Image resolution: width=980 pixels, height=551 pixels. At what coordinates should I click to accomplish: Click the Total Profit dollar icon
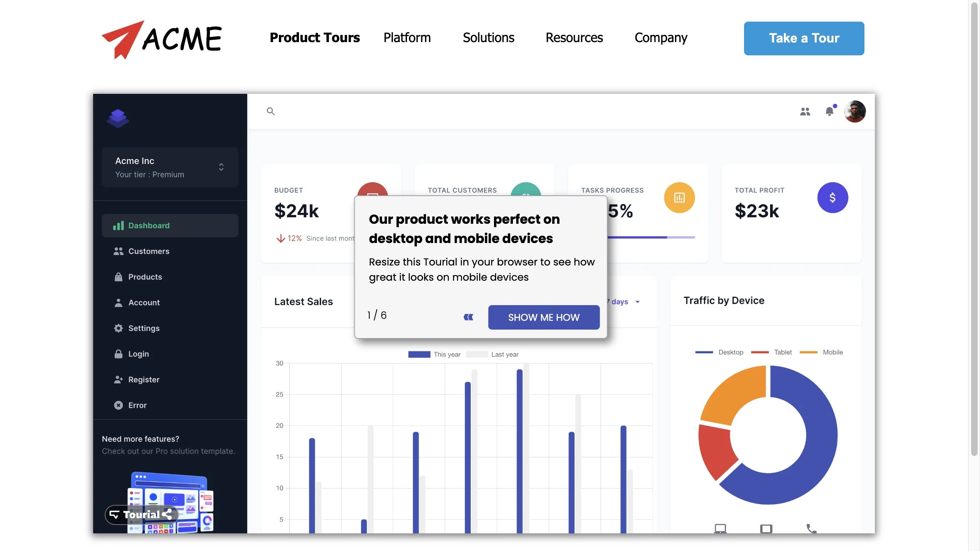click(x=833, y=198)
